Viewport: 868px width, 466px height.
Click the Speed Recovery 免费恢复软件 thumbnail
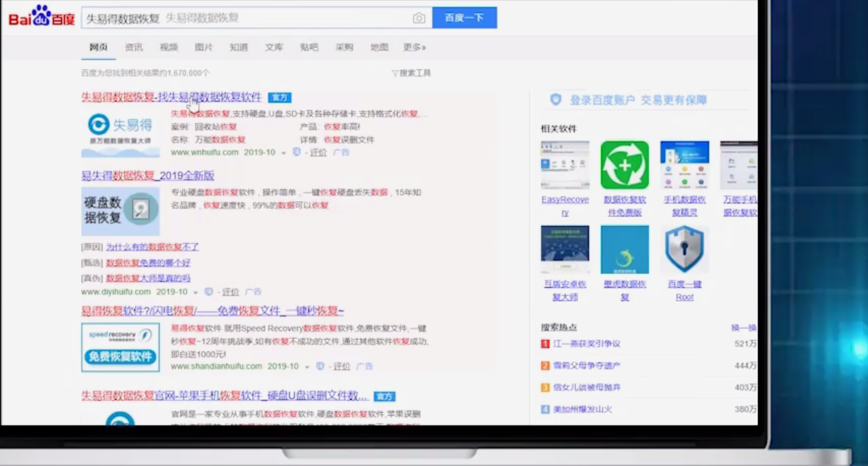pyautogui.click(x=121, y=347)
